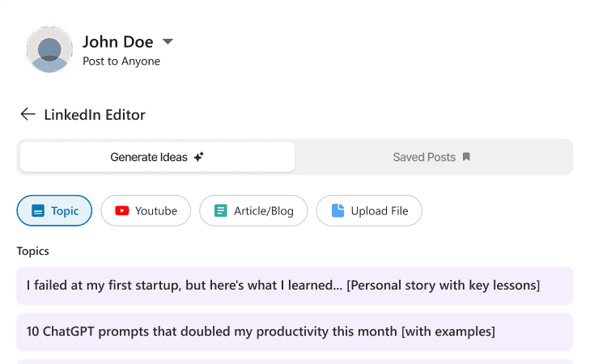Click John Doe's profile avatar
Screen dimensions: 590x364
tap(49, 49)
